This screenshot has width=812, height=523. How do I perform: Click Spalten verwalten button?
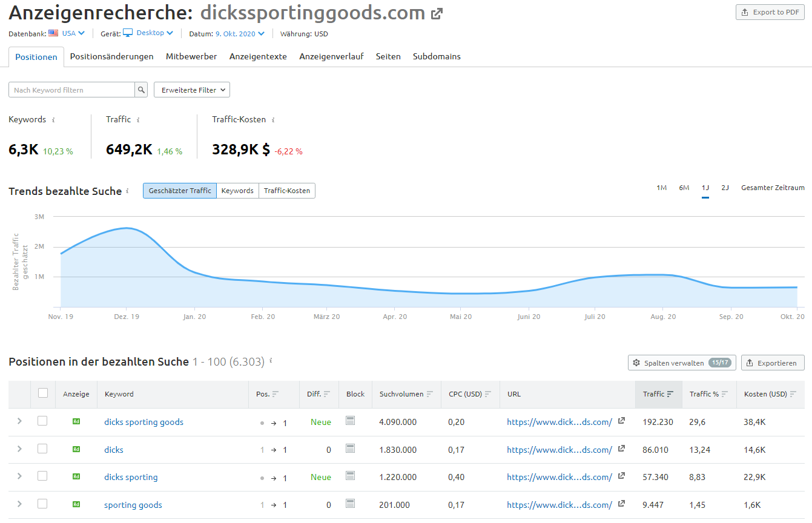click(682, 363)
